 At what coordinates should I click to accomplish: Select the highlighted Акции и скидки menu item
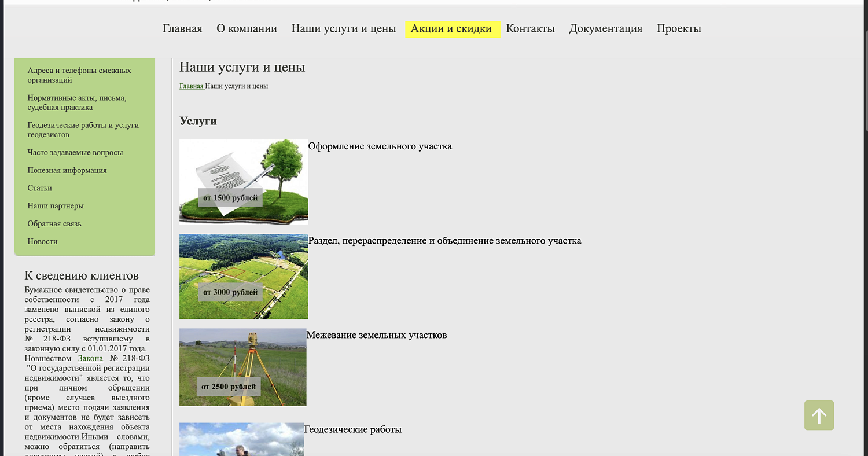tap(451, 28)
